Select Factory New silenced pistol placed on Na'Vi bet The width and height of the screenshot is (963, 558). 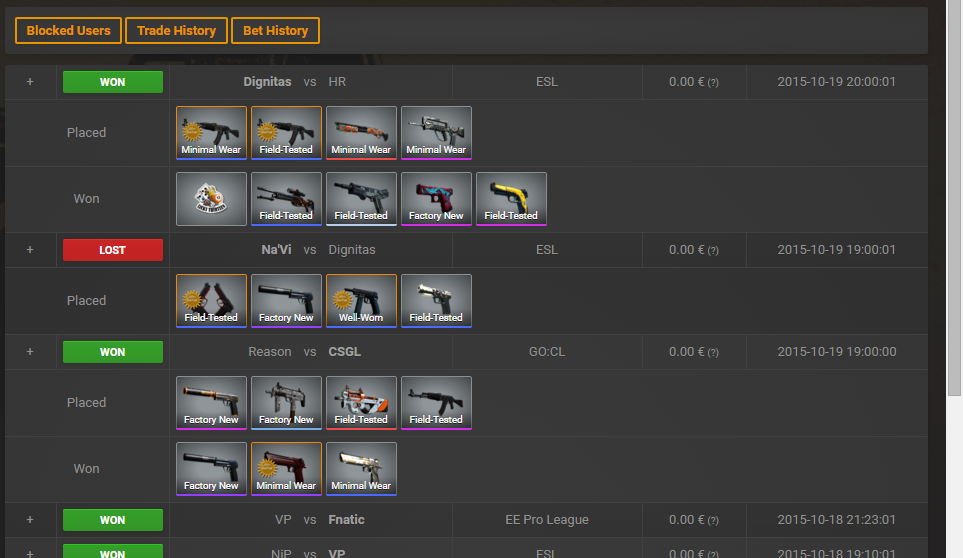tap(286, 301)
